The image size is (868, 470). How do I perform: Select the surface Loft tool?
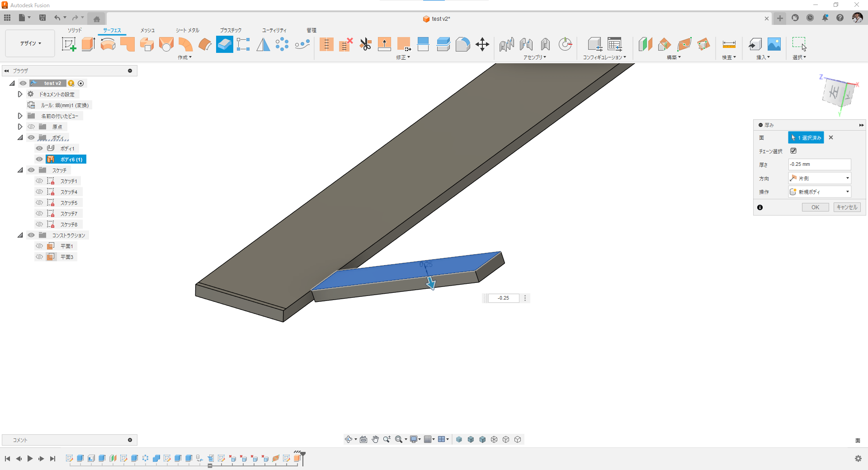(166, 44)
